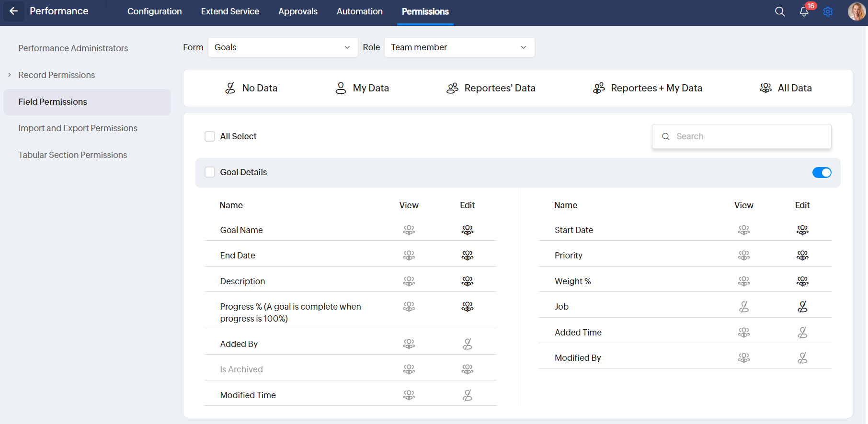Switch to the Automation tab

[359, 11]
